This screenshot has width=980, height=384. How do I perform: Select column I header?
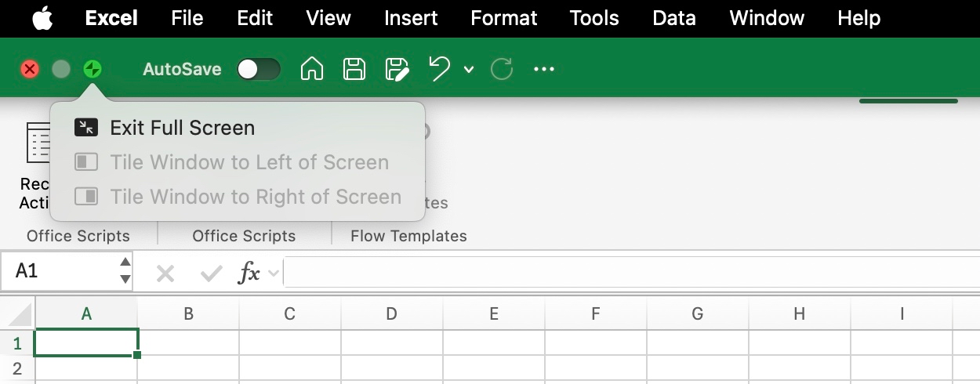[902, 314]
